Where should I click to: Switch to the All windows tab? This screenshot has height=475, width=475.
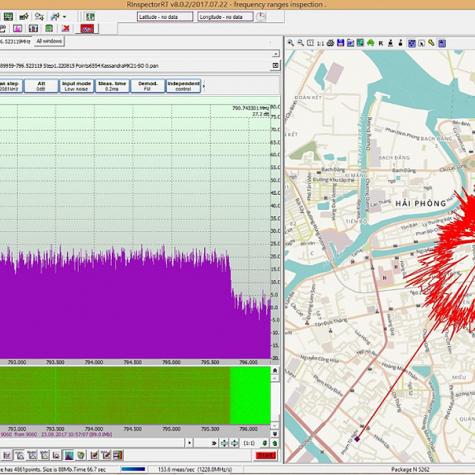point(49,41)
